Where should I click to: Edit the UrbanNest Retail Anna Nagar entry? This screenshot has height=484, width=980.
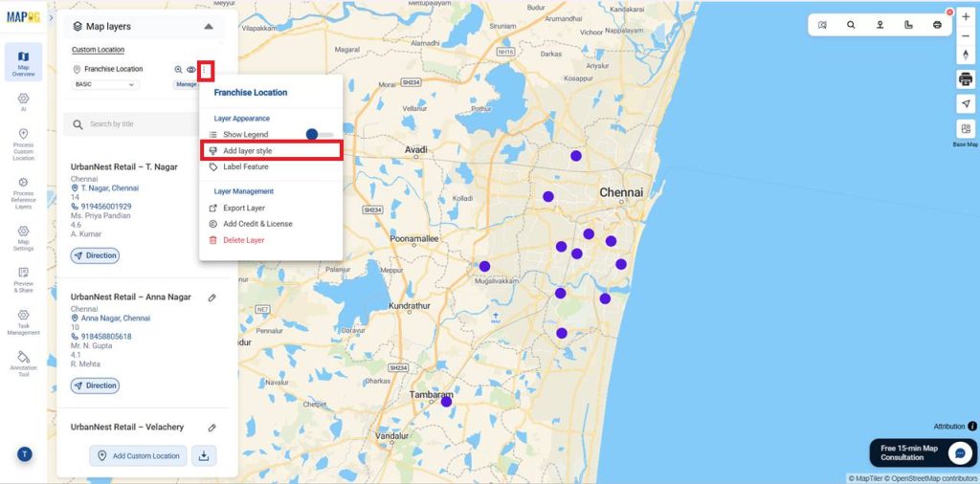point(212,297)
